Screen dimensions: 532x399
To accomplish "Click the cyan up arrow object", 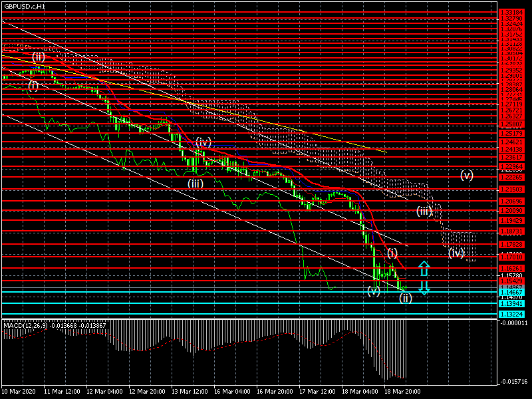I will point(424,269).
